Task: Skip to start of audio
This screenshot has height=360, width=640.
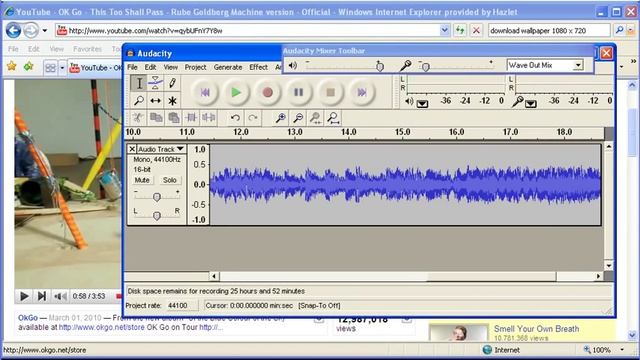Action: (x=205, y=93)
